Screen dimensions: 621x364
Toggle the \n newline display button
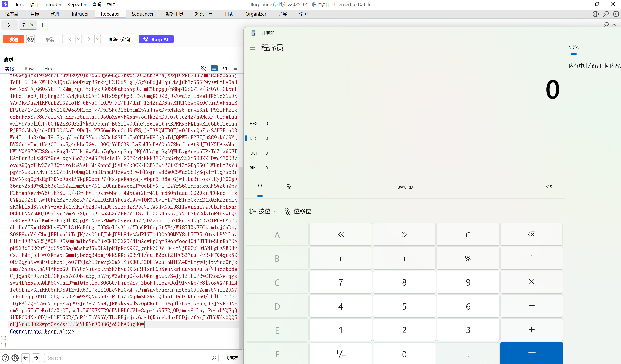pyautogui.click(x=225, y=68)
